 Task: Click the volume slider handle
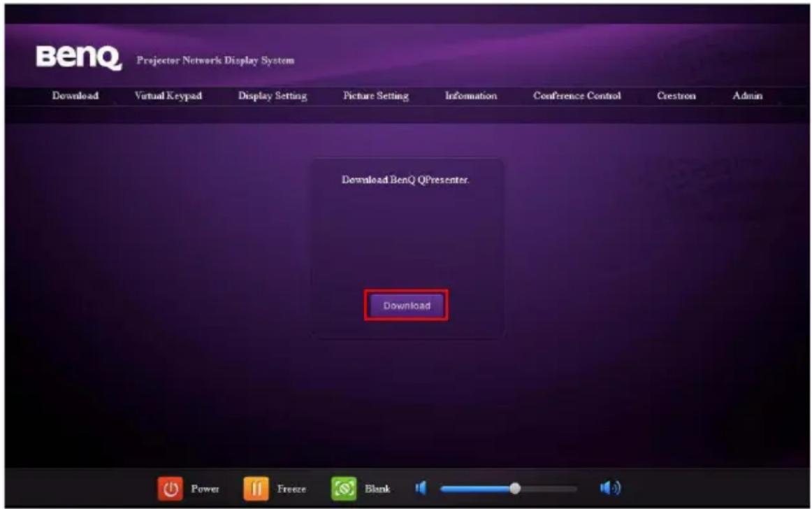tap(515, 488)
